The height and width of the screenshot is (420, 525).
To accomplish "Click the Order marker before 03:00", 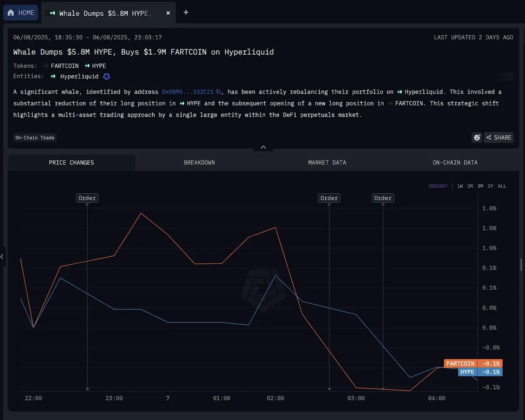I will pos(329,198).
